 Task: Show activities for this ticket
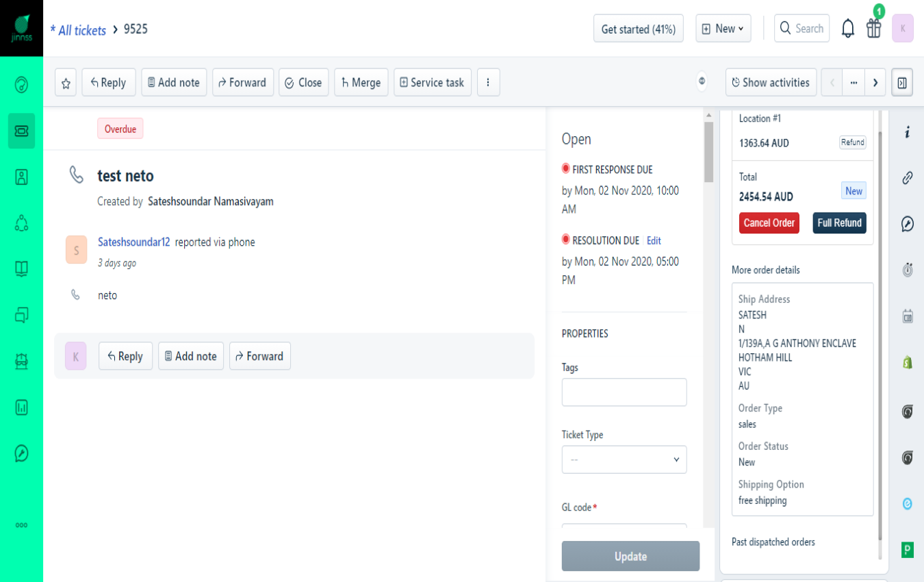point(771,82)
